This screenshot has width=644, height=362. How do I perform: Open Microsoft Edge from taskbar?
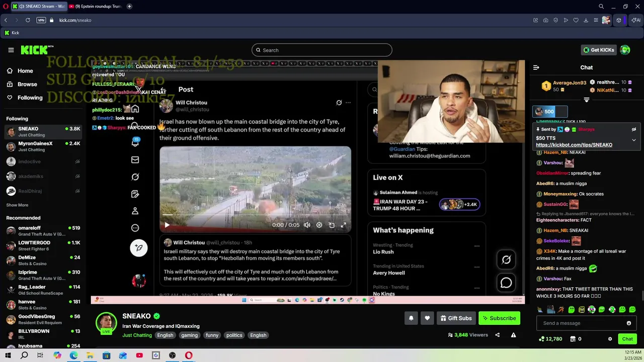pyautogui.click(x=73, y=355)
